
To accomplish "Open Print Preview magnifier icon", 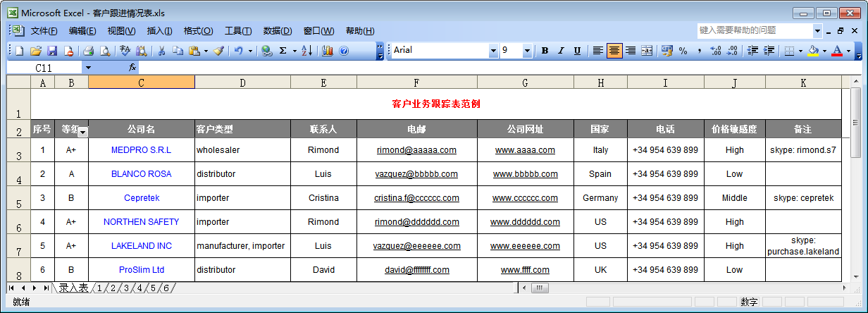I will point(105,51).
